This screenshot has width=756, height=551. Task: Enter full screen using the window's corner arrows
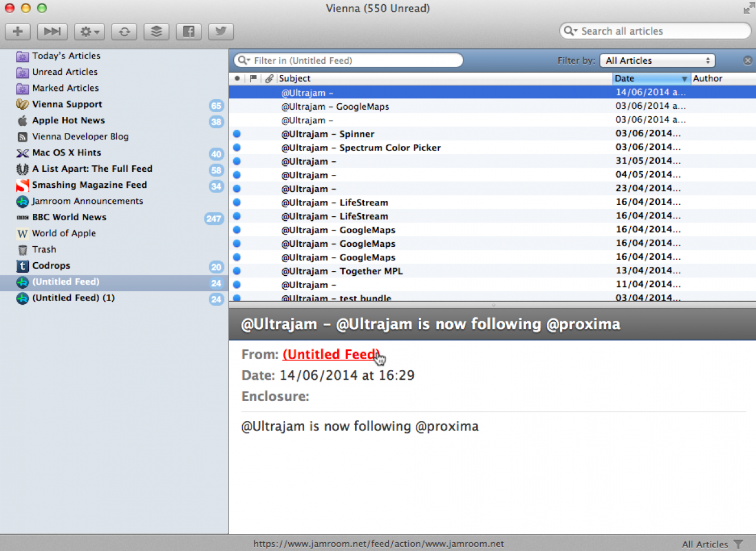[x=749, y=8]
